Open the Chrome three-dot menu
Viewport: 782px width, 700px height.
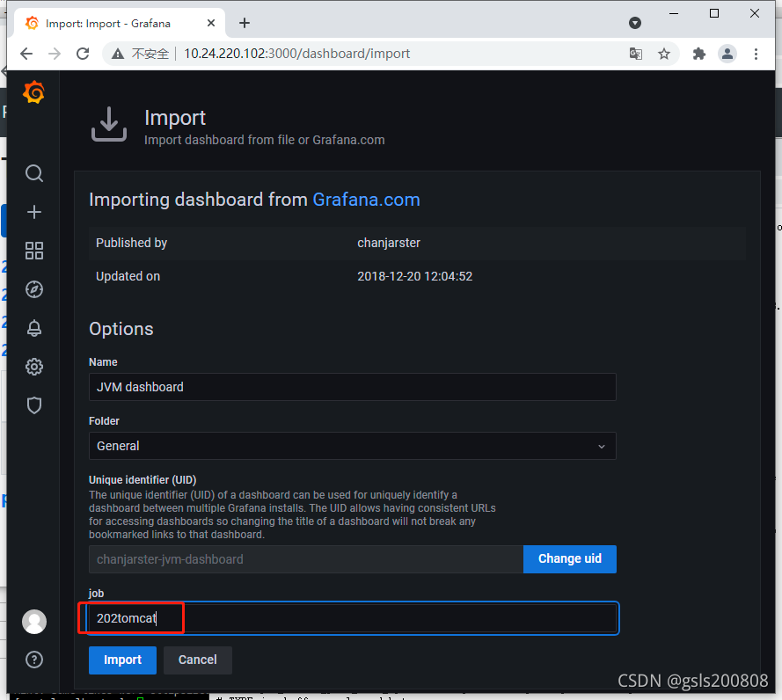coord(756,54)
